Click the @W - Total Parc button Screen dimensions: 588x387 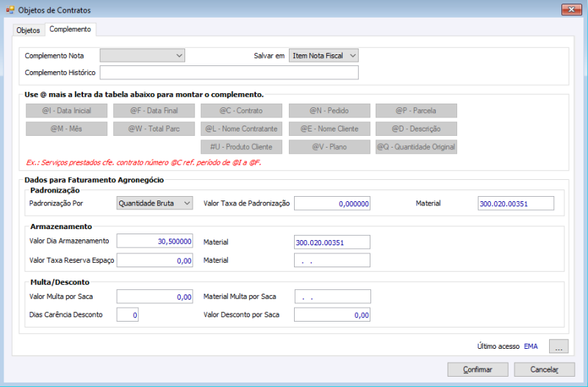point(154,129)
